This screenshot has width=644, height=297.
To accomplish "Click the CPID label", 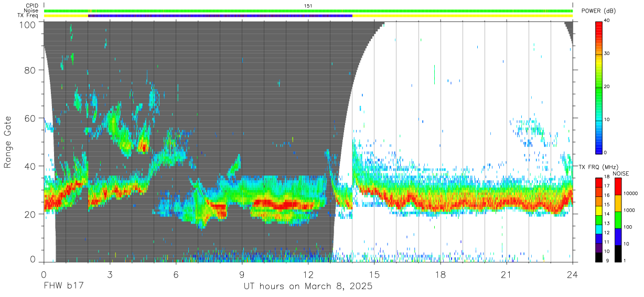I will point(31,5).
